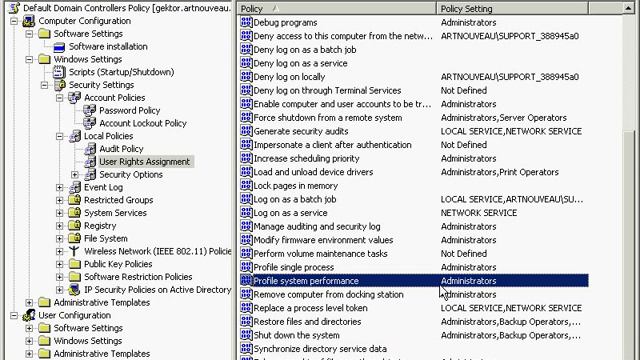The height and width of the screenshot is (360, 640).
Task: Click the Log on as a service icon
Action: point(246,212)
